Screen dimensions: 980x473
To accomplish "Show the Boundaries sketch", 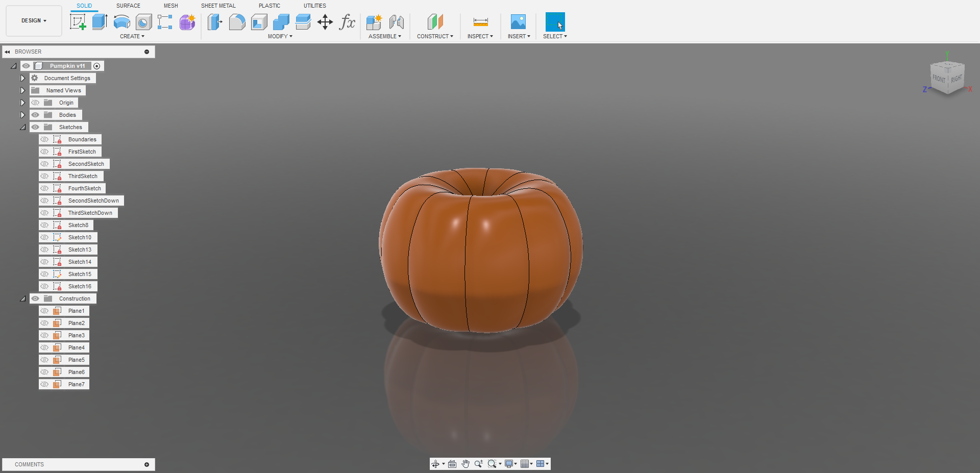I will pyautogui.click(x=44, y=139).
